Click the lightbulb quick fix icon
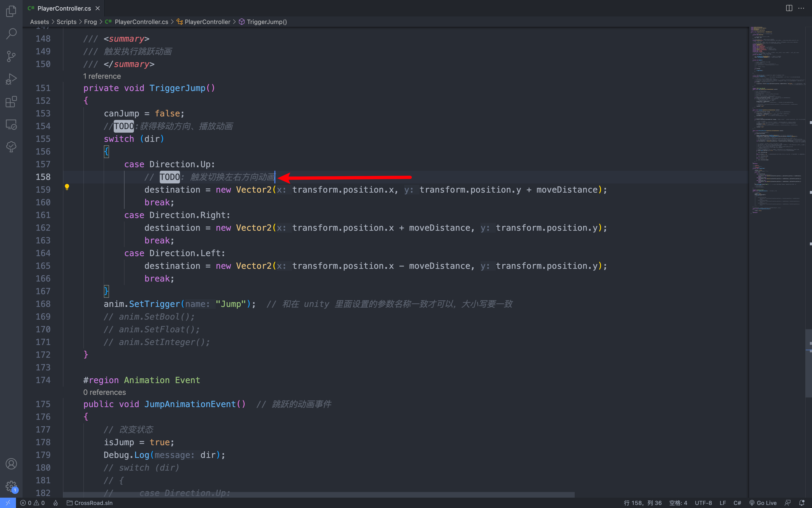 click(67, 187)
